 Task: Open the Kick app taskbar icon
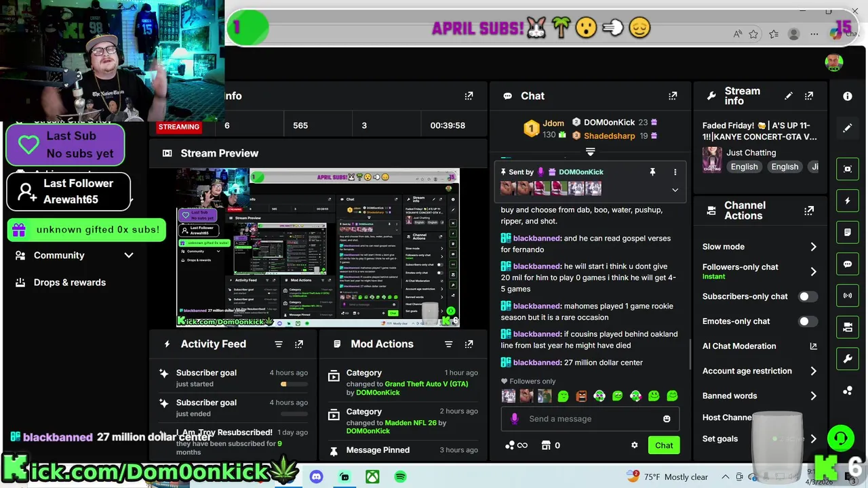pos(344,476)
